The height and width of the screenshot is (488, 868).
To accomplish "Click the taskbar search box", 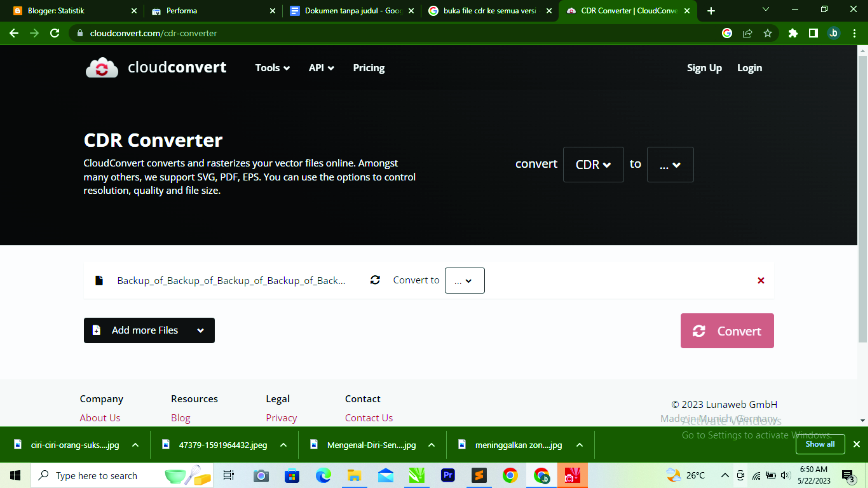I will click(122, 475).
